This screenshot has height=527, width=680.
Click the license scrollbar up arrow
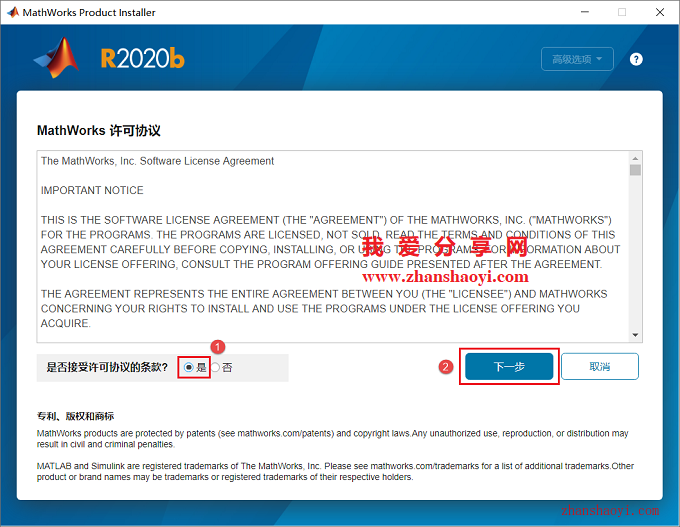click(635, 158)
